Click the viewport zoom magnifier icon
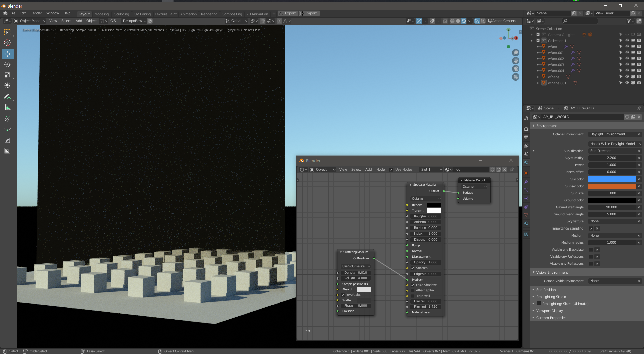 (516, 53)
